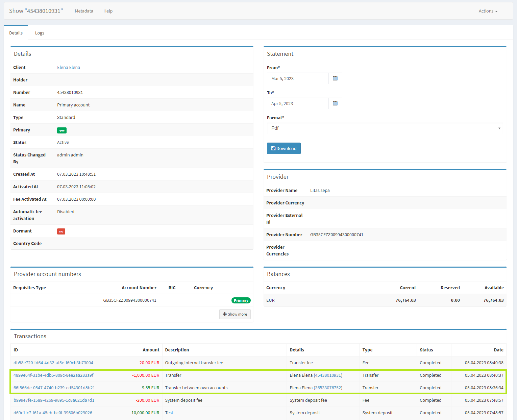Click Show more provider account numbers

235,314
